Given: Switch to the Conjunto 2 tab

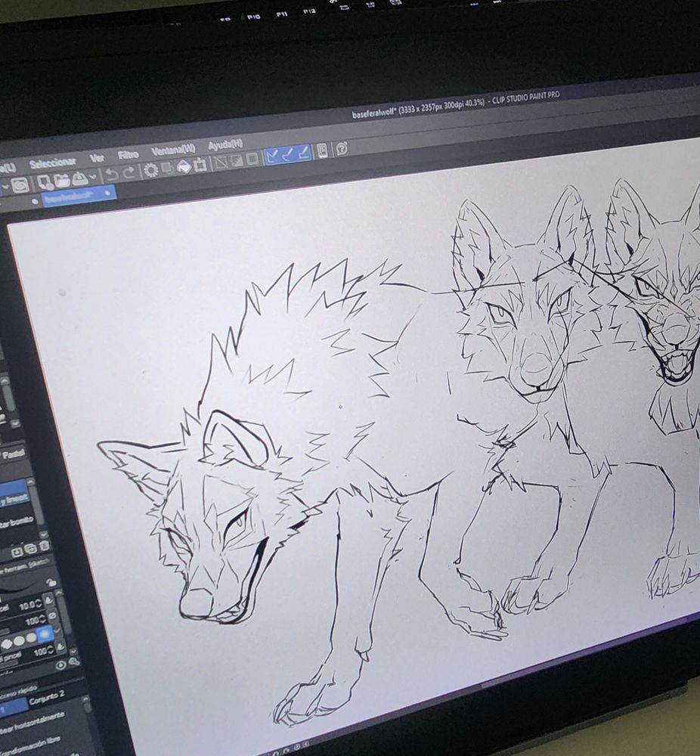Looking at the screenshot, I should point(47,697).
